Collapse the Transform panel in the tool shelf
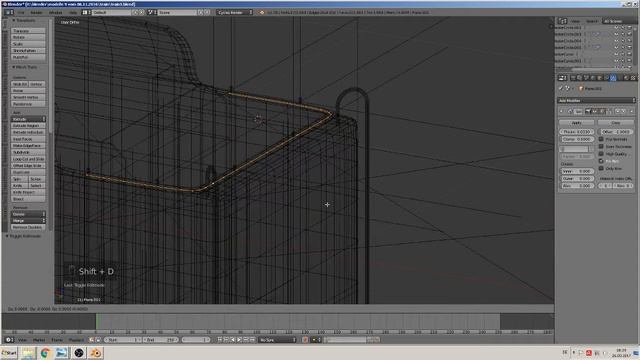 (x=14, y=20)
